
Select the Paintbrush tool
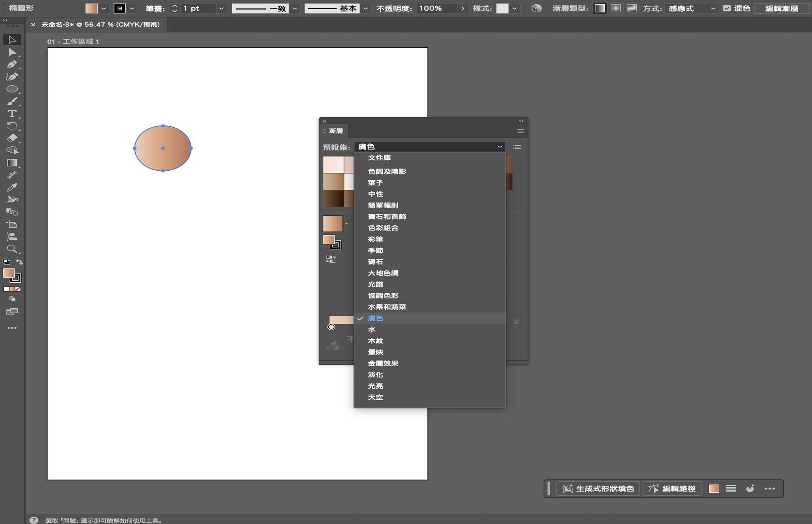click(12, 101)
